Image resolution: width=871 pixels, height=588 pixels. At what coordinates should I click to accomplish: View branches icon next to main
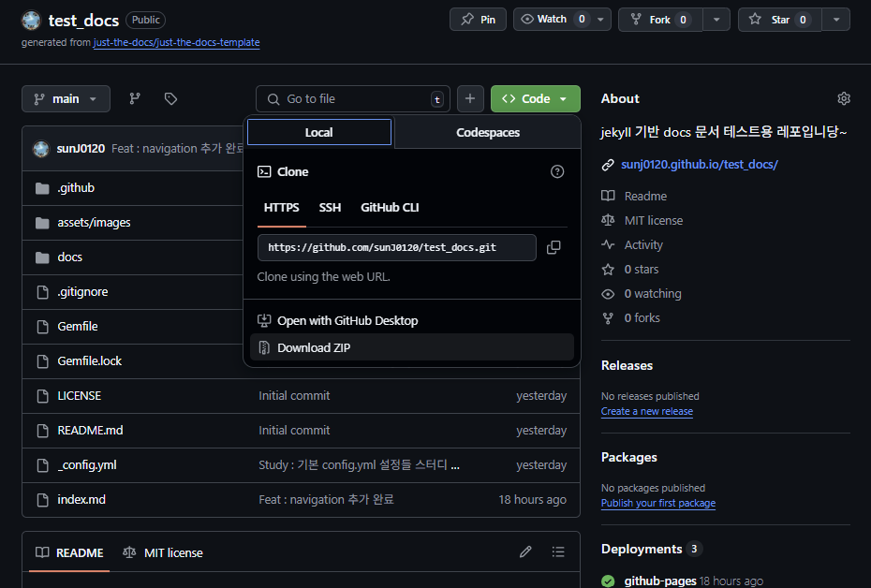tap(135, 99)
